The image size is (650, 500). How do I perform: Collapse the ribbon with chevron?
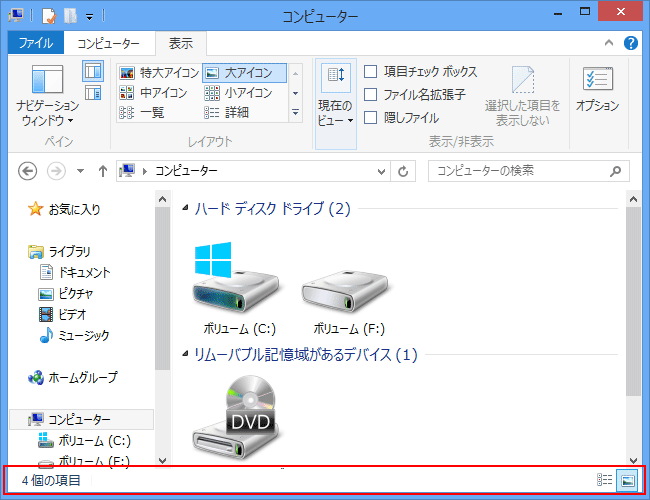(609, 43)
